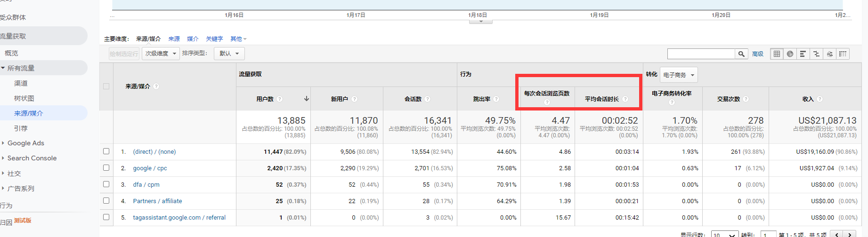Open 概览 in the sidebar
This screenshot has height=237, width=868.
click(11, 53)
